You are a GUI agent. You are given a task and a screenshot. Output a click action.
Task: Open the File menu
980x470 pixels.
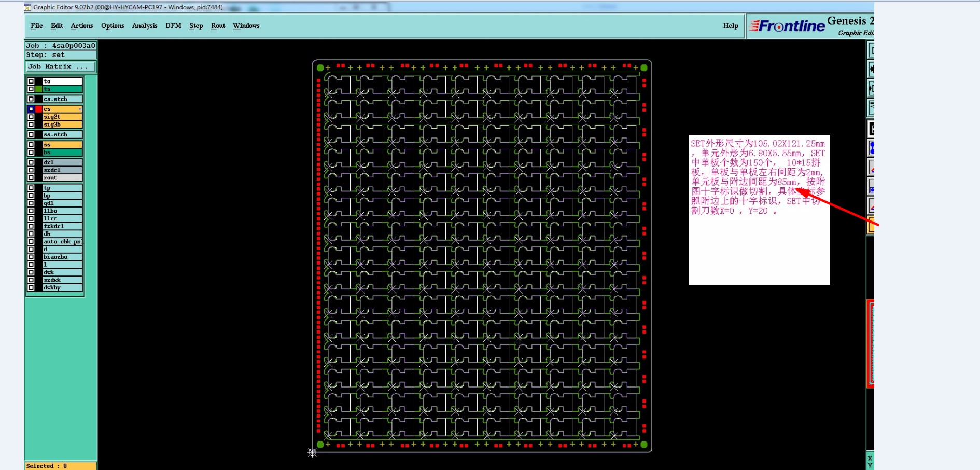point(36,26)
